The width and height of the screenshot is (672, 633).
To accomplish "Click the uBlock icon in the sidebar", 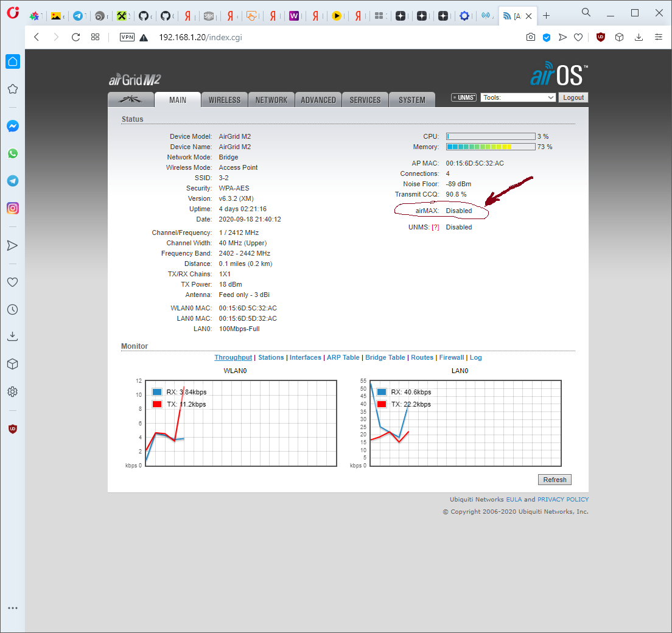I will point(13,429).
